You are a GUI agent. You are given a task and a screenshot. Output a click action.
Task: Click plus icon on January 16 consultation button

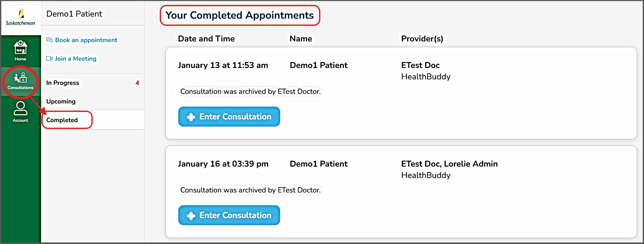click(x=191, y=216)
